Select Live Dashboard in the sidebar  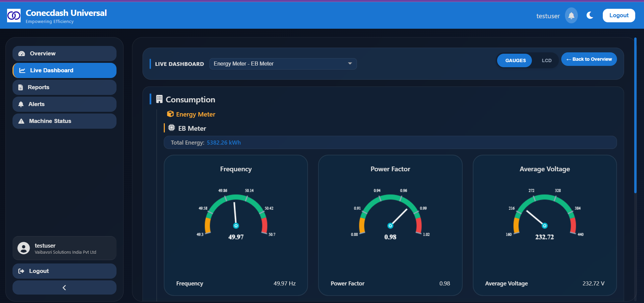(x=65, y=70)
